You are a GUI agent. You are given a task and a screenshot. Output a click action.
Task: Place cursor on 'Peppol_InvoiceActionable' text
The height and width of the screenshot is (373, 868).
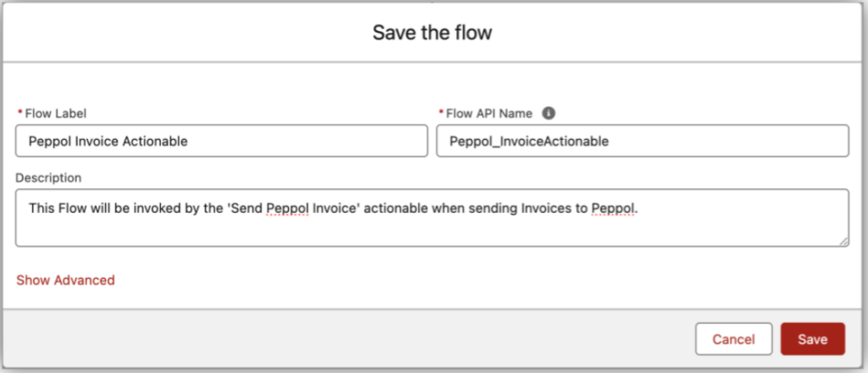[x=530, y=142]
